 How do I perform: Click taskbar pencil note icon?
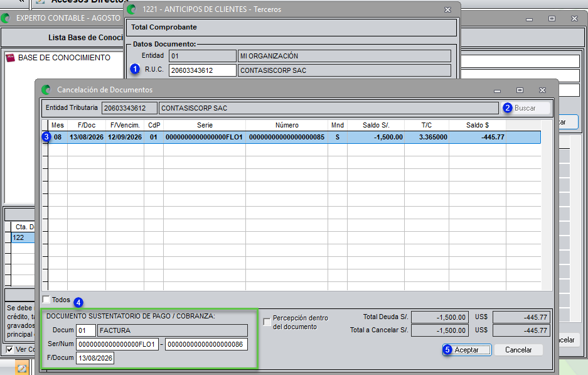point(22,368)
